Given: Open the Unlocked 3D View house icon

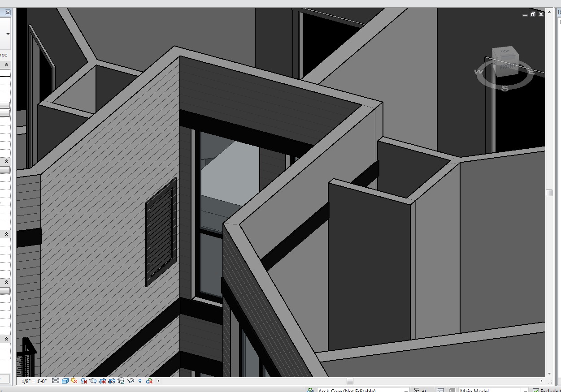Looking at the screenshot, I should [x=121, y=381].
